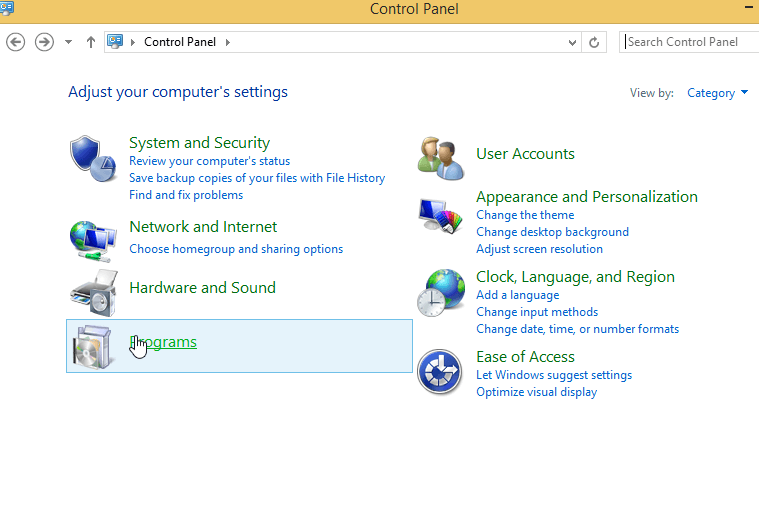Open Change the theme link

pyautogui.click(x=525, y=215)
